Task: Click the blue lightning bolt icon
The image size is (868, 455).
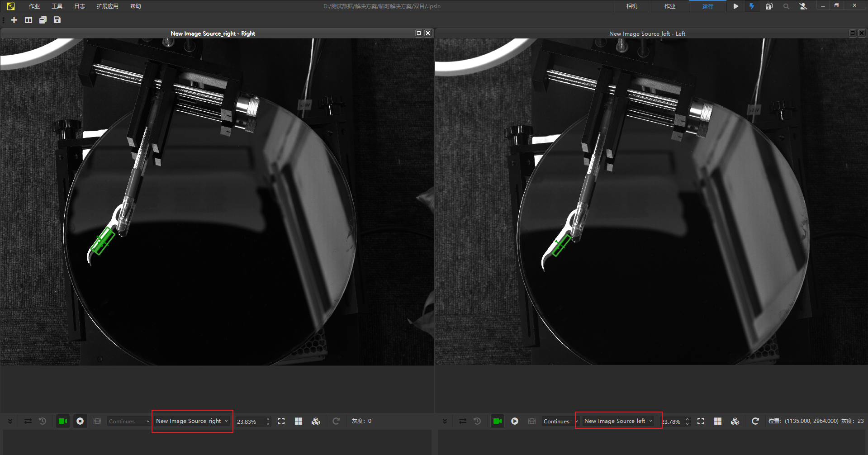Action: (752, 6)
